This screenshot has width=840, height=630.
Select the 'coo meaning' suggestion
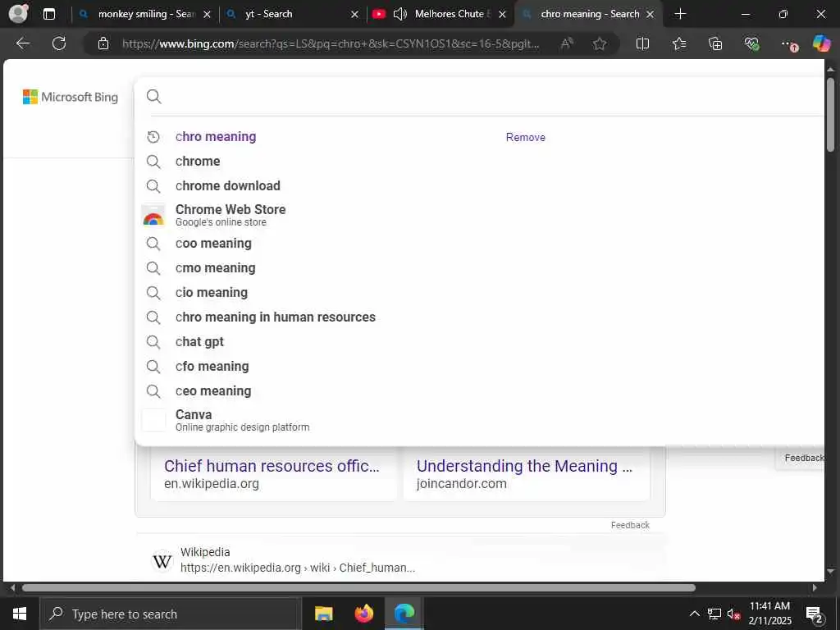(x=213, y=244)
